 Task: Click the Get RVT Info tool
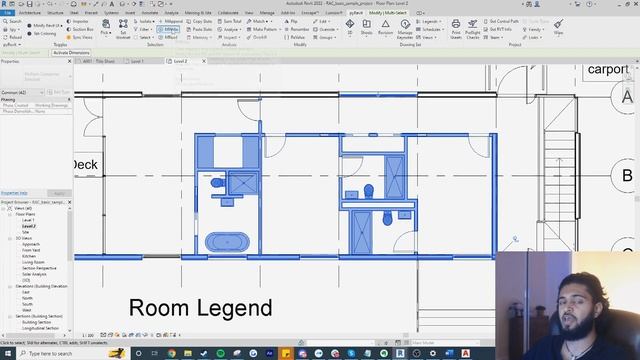(x=498, y=29)
